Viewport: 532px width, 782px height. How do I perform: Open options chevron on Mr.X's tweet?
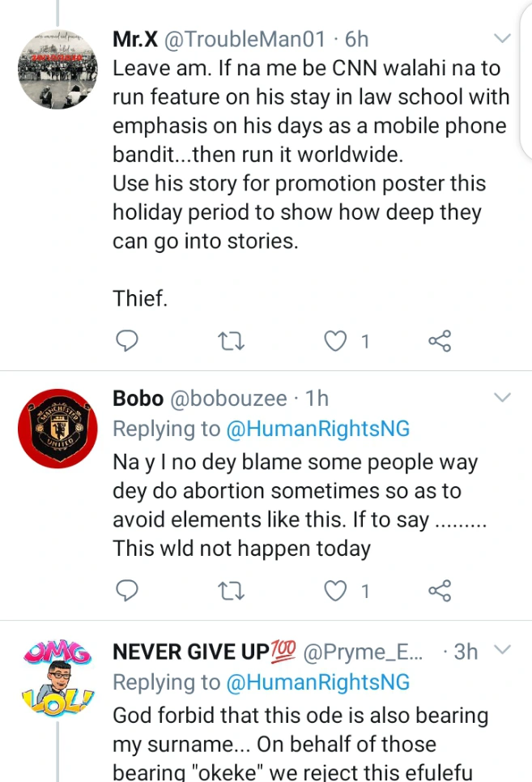coord(502,38)
